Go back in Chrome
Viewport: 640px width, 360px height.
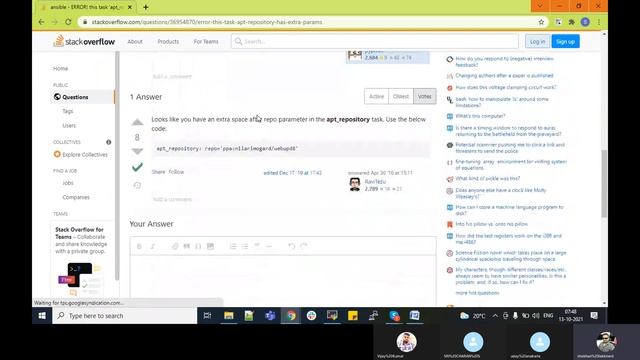(41, 22)
